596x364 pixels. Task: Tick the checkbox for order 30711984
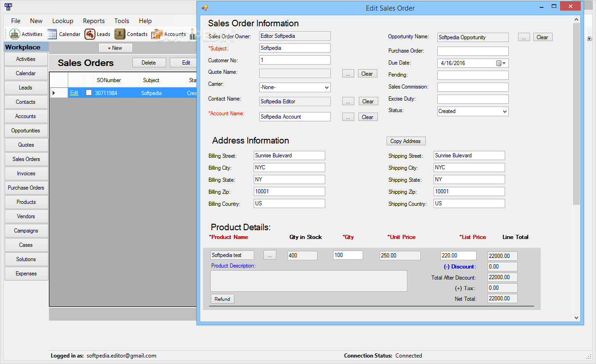89,93
